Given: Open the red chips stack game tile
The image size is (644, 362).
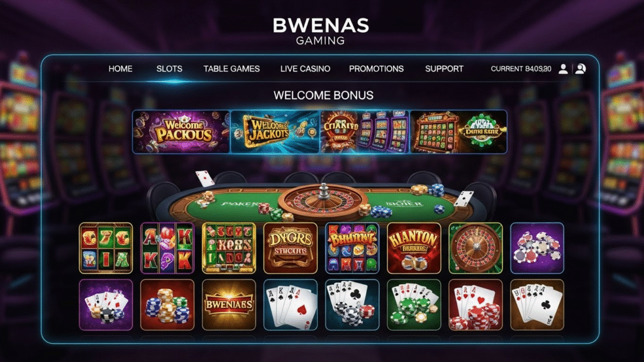Looking at the screenshot, I should coord(167,305).
